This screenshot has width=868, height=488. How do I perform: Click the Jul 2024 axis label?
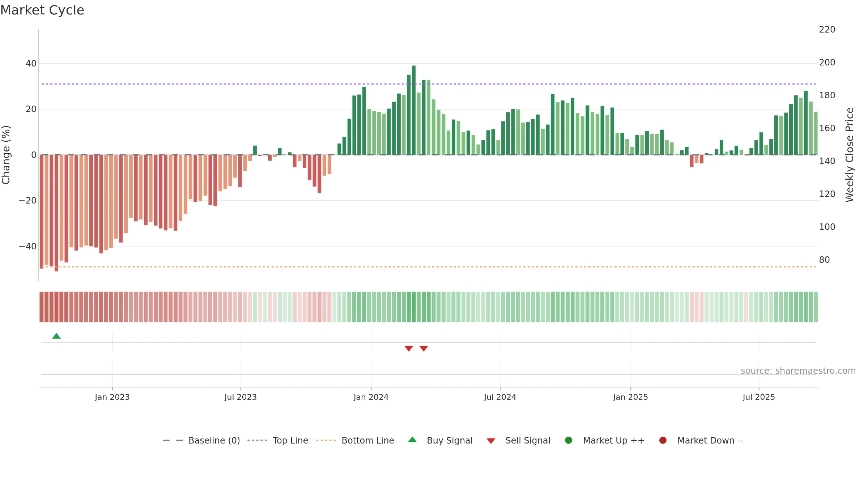pyautogui.click(x=500, y=397)
